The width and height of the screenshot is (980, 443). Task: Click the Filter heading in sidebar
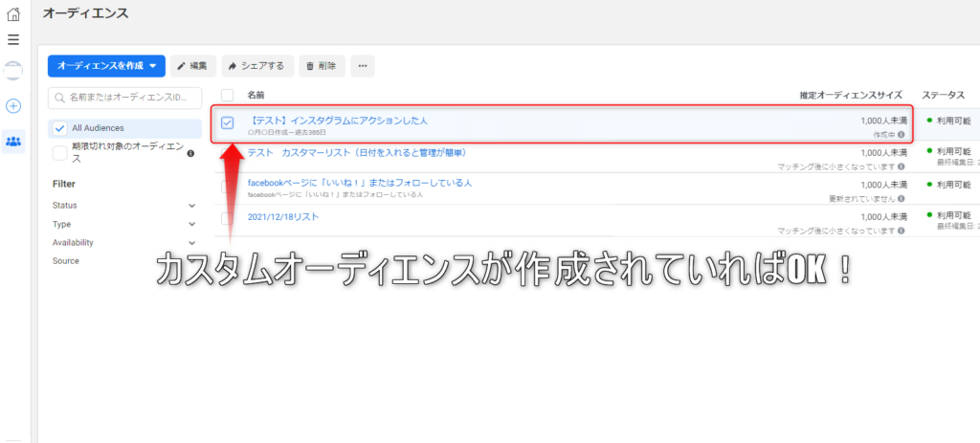64,185
